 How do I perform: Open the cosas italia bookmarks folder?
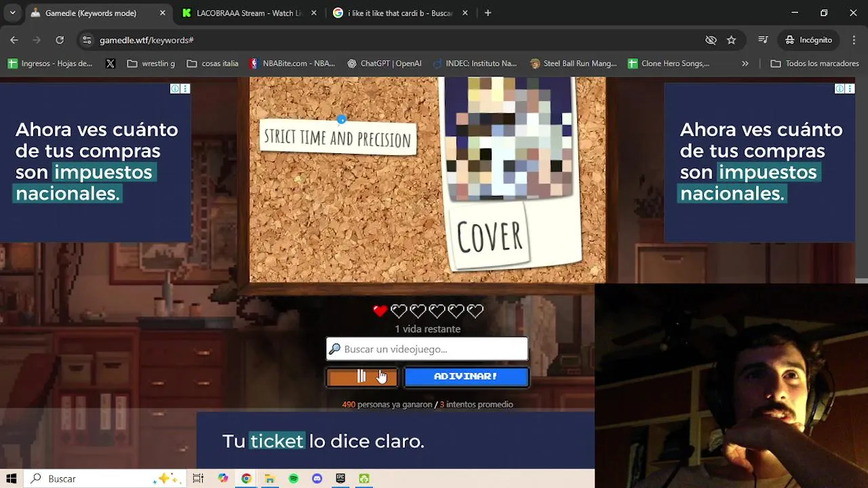[212, 64]
